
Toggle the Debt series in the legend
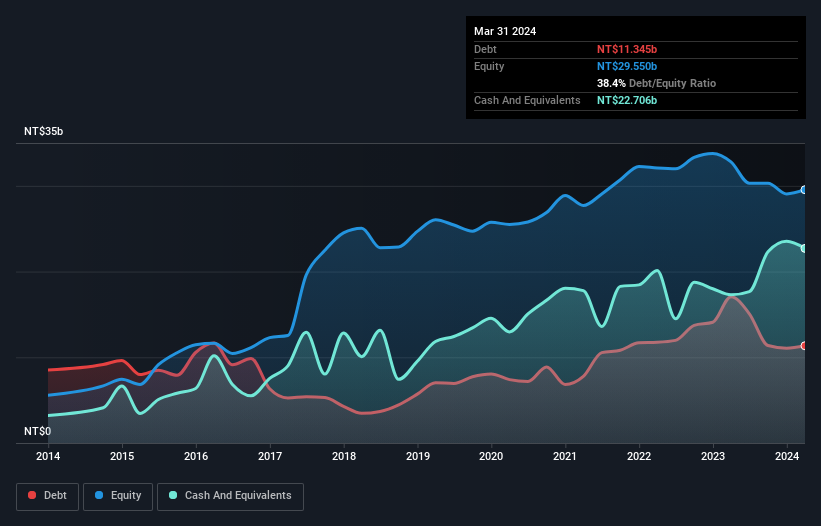point(47,496)
